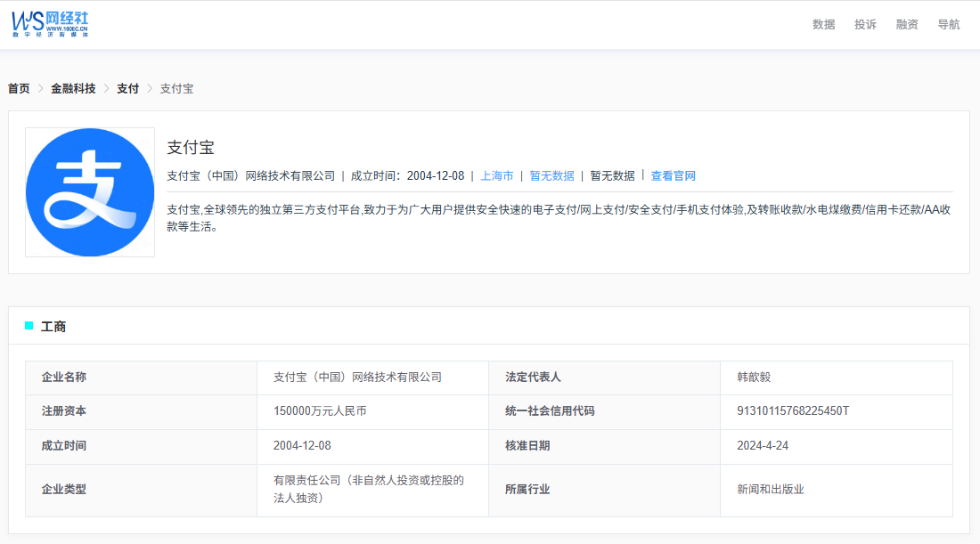Click the 网经社 site logo

click(50, 24)
